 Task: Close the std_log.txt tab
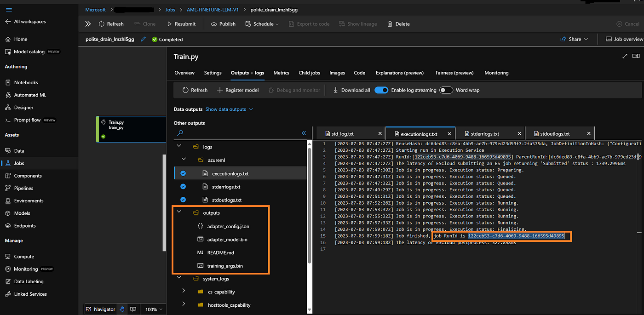(x=380, y=133)
